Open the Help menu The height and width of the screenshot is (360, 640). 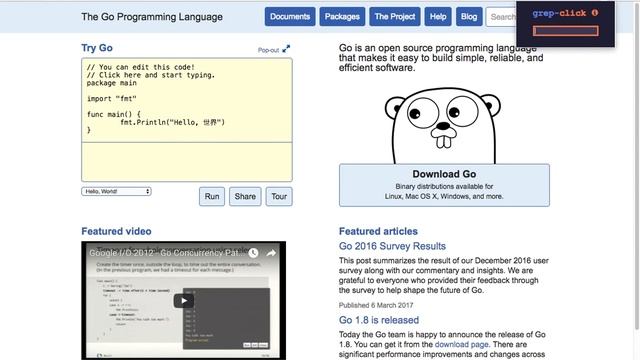pos(438,17)
